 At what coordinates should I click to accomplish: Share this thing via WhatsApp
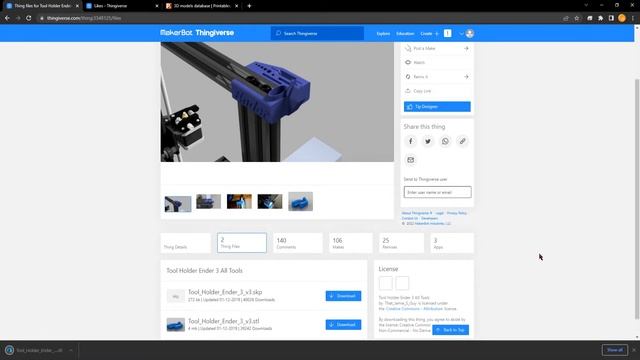pyautogui.click(x=445, y=141)
